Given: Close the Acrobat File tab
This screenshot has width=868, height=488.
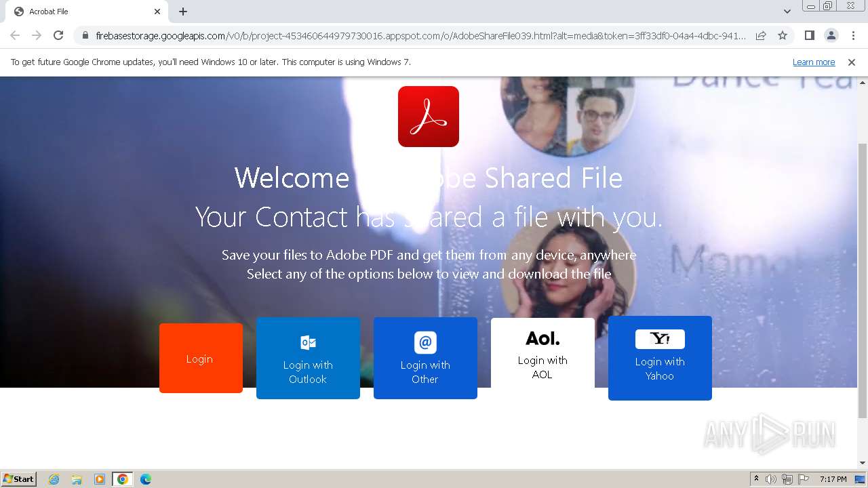Looking at the screenshot, I should click(157, 12).
